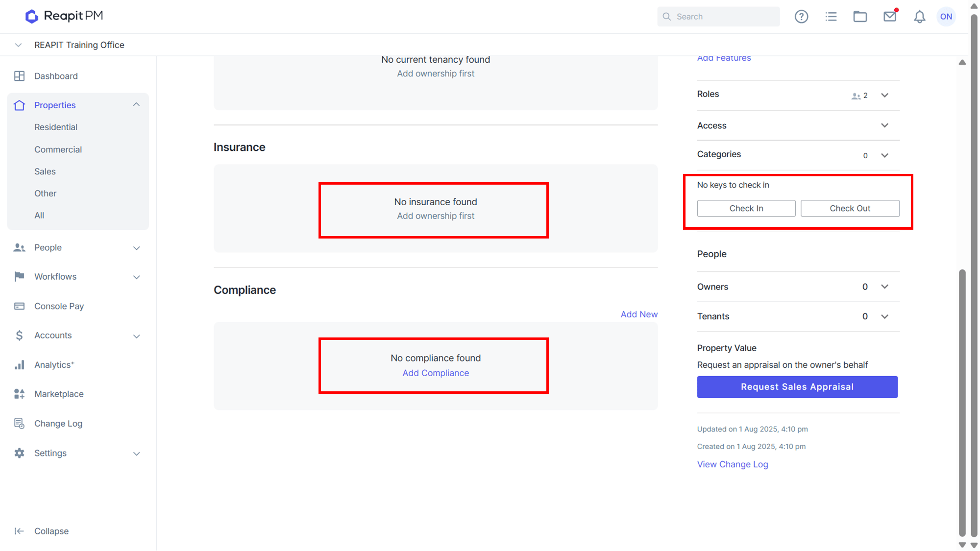
Task: Open the notifications bell icon
Action: 920,17
